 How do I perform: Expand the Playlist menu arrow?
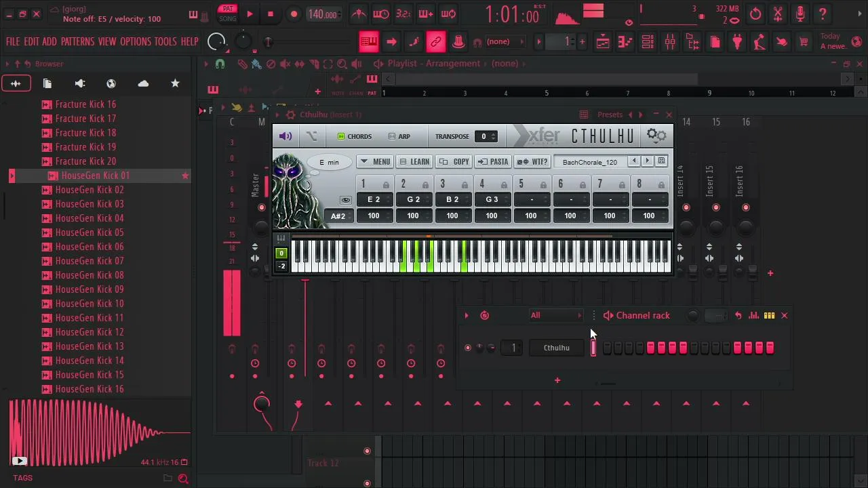coord(206,64)
